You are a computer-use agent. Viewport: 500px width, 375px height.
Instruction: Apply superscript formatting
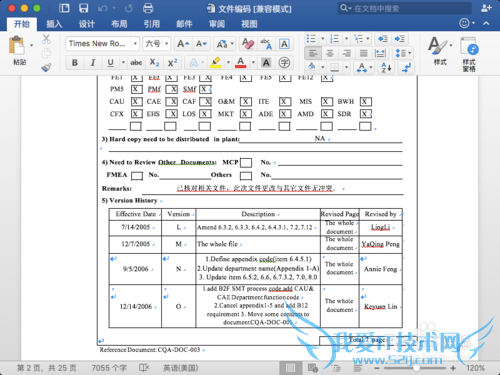pos(172,63)
